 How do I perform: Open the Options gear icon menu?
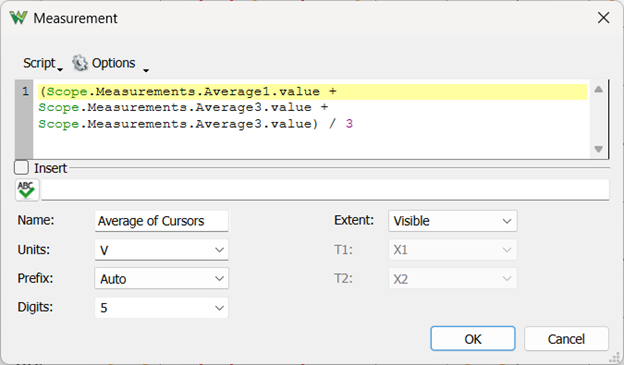click(x=80, y=63)
